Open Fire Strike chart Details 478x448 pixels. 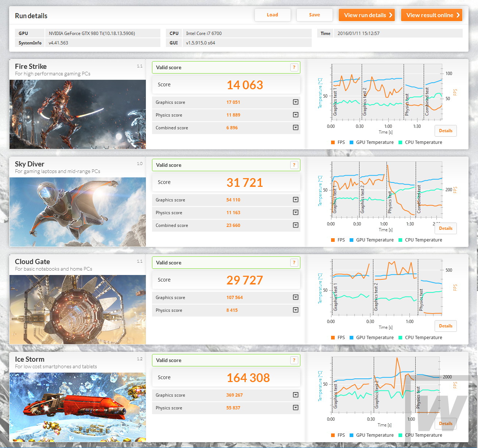[x=446, y=131]
